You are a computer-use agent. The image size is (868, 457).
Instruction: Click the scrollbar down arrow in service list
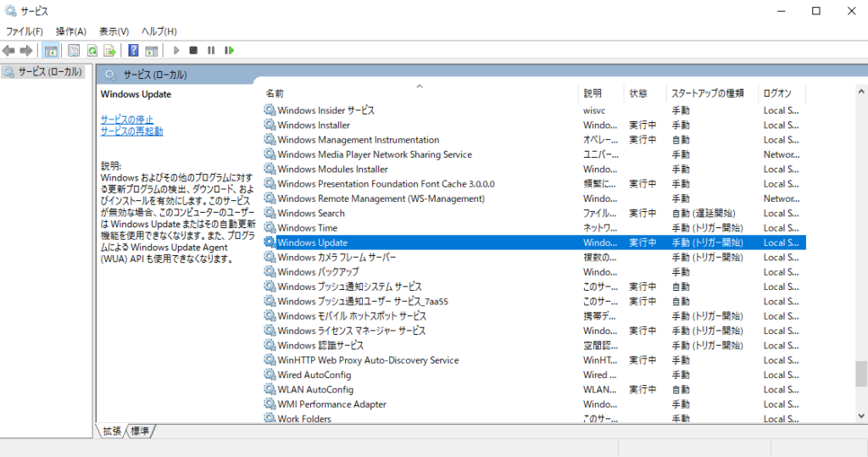(x=861, y=416)
